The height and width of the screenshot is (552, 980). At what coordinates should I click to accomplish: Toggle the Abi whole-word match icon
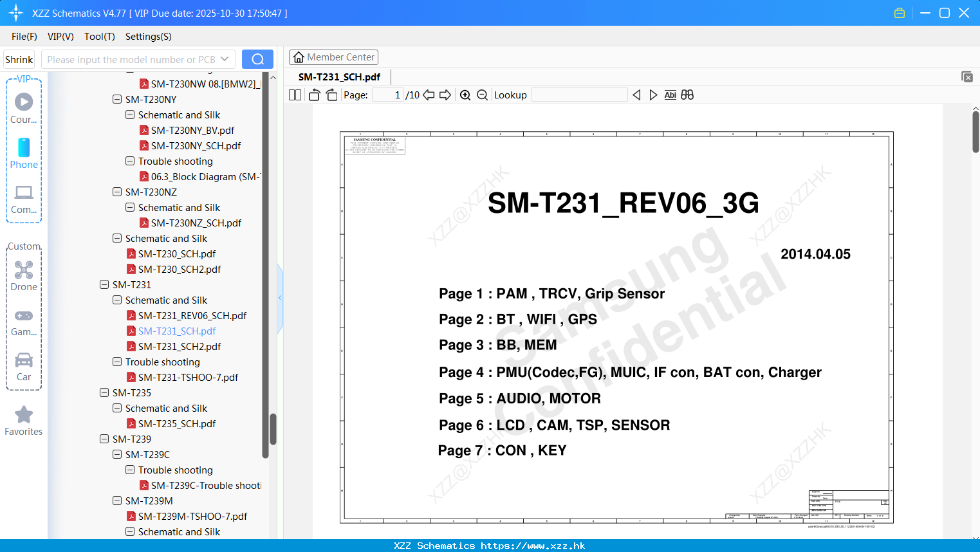670,95
